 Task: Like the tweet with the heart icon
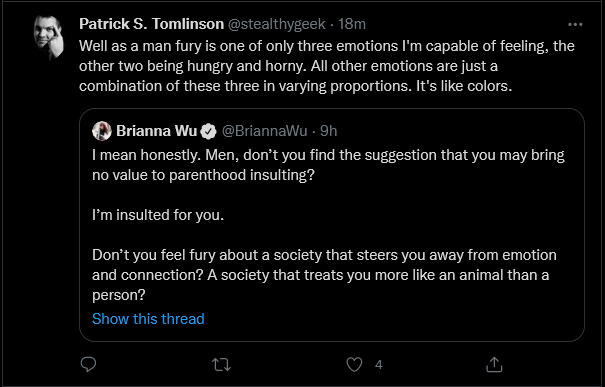point(354,365)
